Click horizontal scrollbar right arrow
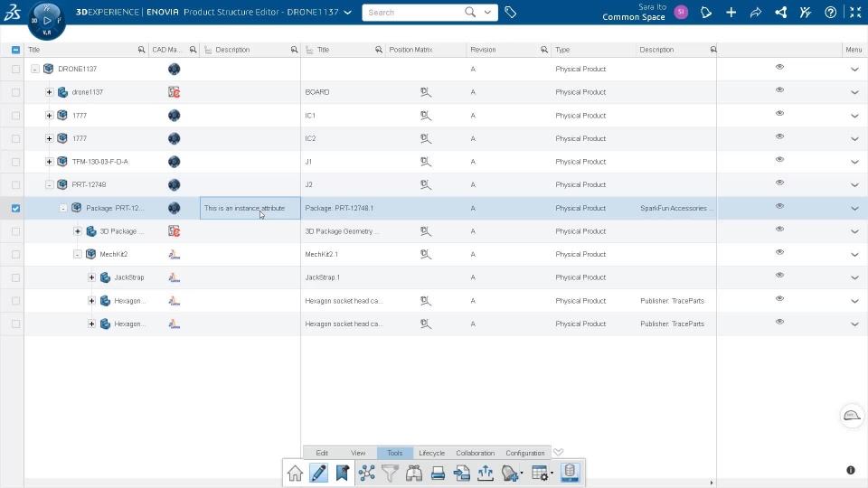The image size is (868, 488). click(x=712, y=483)
